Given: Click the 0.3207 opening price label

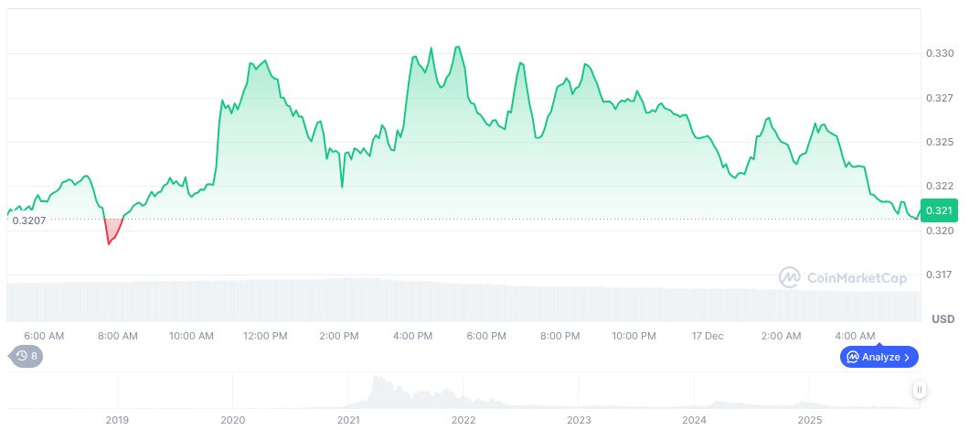Looking at the screenshot, I should pos(28,220).
